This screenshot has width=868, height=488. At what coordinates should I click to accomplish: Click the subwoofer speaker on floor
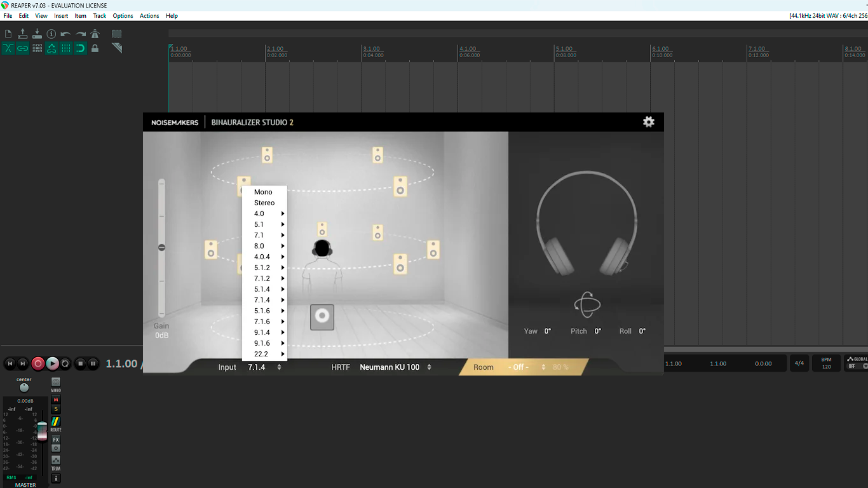click(x=322, y=316)
